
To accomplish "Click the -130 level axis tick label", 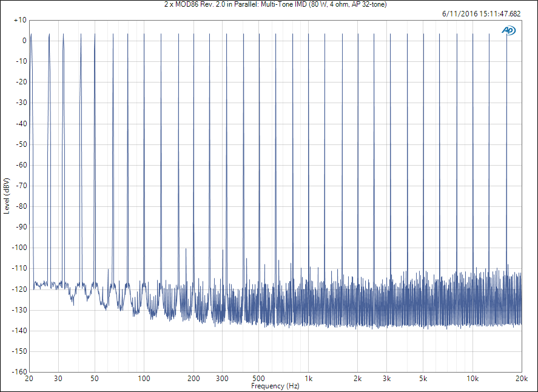I will 19,310.
